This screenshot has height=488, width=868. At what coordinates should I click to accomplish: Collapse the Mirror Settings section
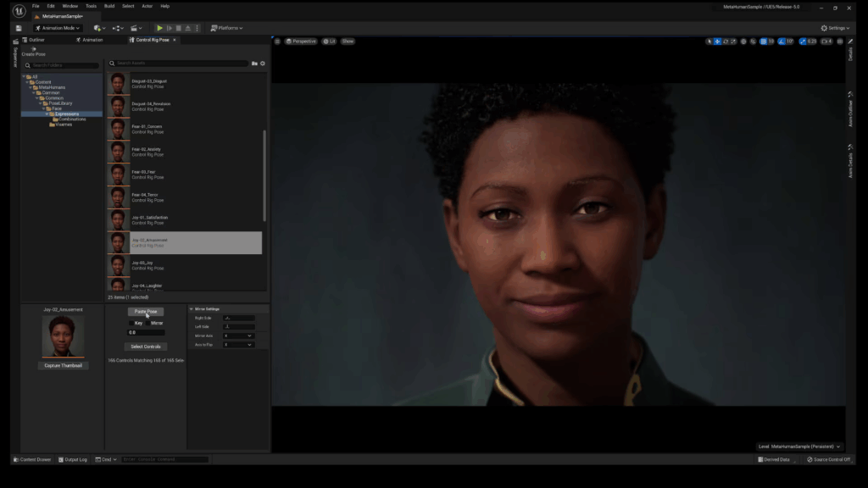[192, 309]
